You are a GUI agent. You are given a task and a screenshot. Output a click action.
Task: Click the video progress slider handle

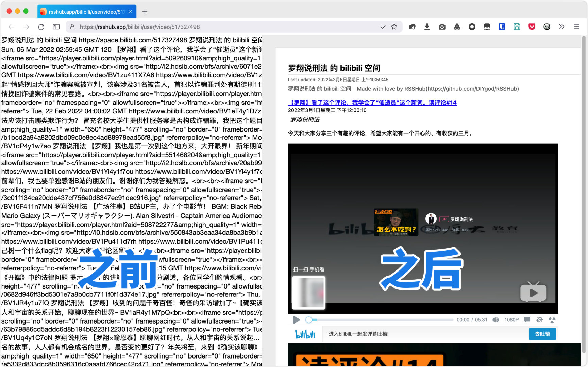point(309,320)
